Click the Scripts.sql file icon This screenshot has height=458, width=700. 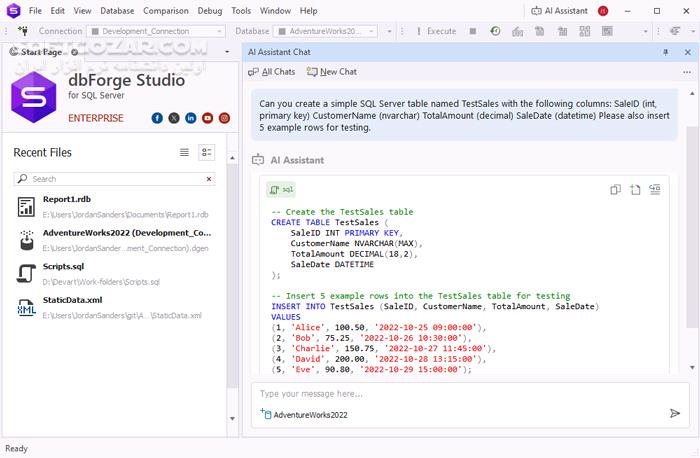pyautogui.click(x=26, y=274)
